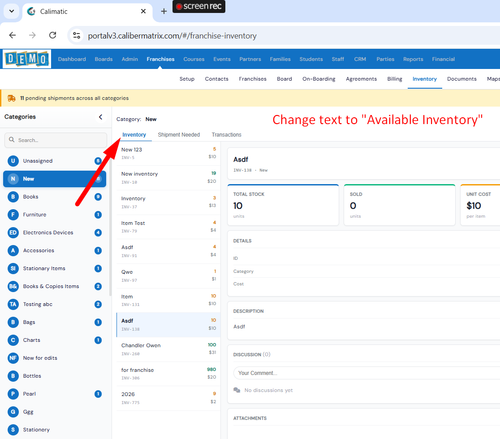This screenshot has height=439, width=500.
Task: Open the Partners menu
Action: click(250, 59)
